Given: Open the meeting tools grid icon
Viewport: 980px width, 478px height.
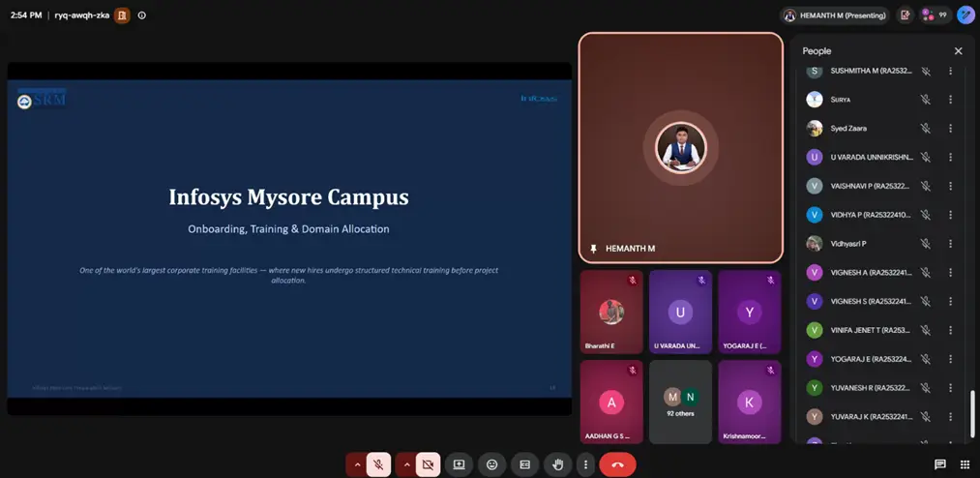Looking at the screenshot, I should (965, 464).
